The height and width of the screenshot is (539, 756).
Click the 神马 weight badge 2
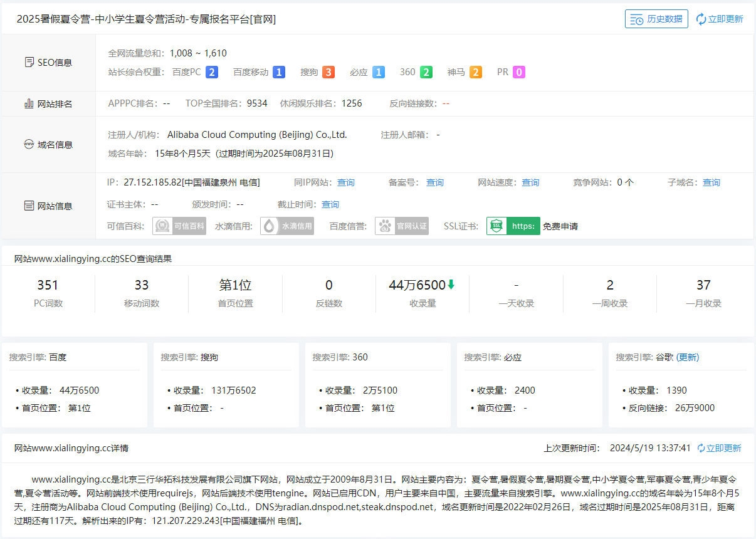pos(476,72)
